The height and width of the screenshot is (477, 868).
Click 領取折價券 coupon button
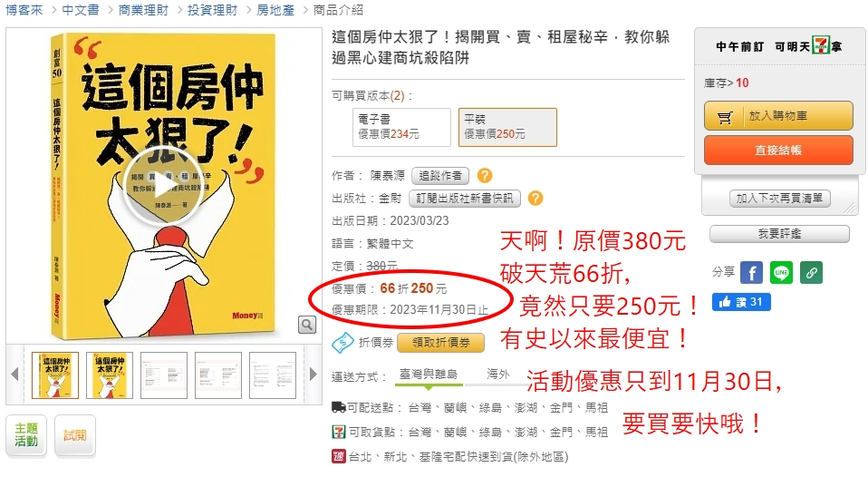[440, 343]
